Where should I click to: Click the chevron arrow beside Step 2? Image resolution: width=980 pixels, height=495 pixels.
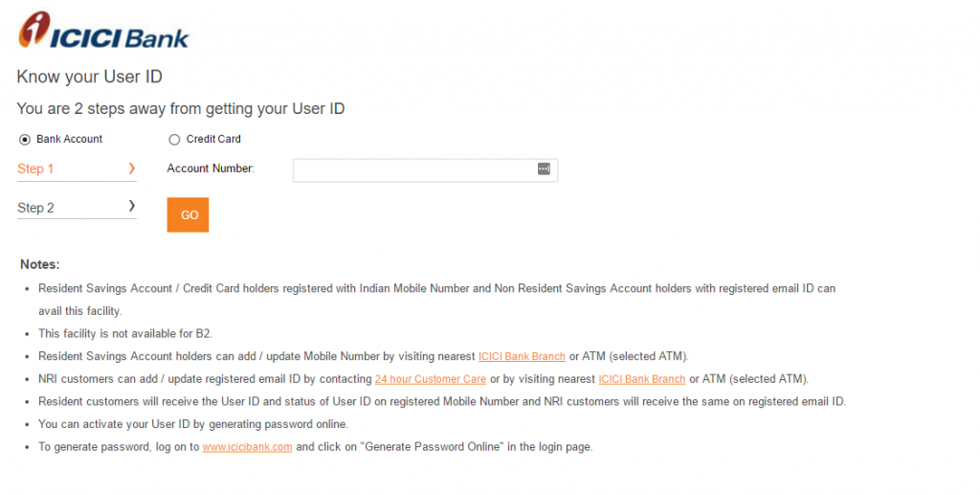coord(131,206)
